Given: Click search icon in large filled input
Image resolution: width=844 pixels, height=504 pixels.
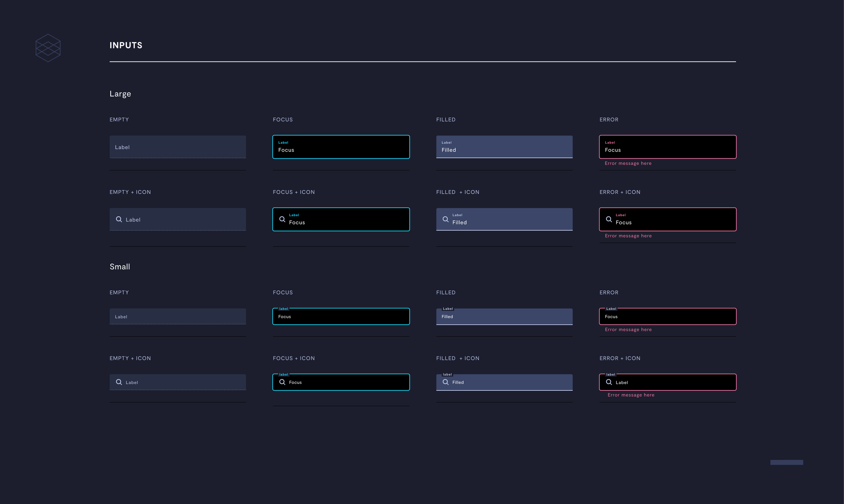Looking at the screenshot, I should point(445,219).
